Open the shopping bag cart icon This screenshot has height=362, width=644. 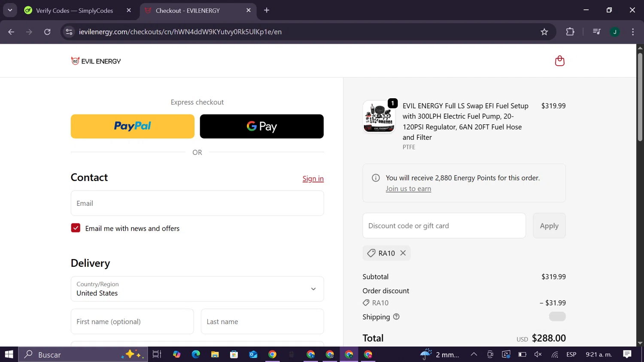(x=559, y=61)
